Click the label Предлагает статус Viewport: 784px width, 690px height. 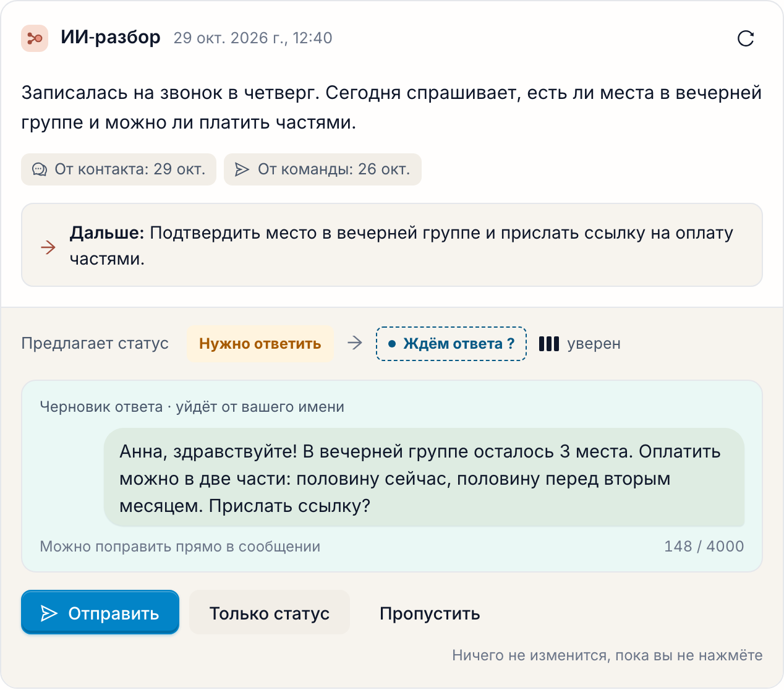tap(95, 344)
